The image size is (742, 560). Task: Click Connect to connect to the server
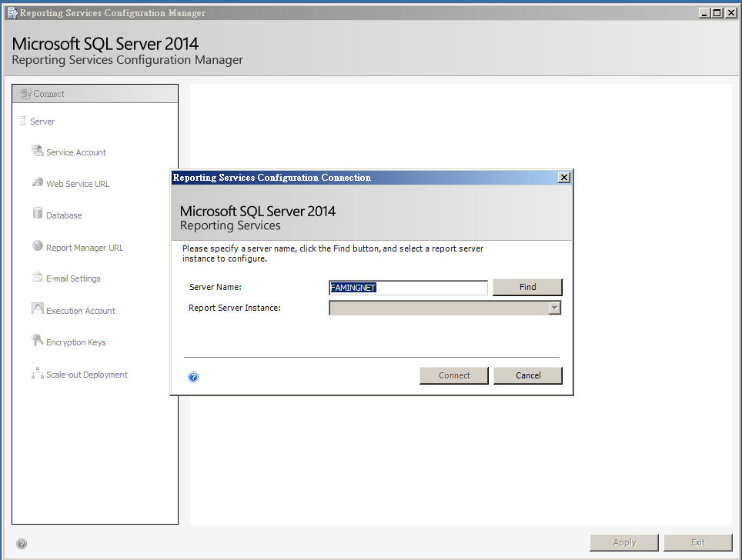click(453, 375)
